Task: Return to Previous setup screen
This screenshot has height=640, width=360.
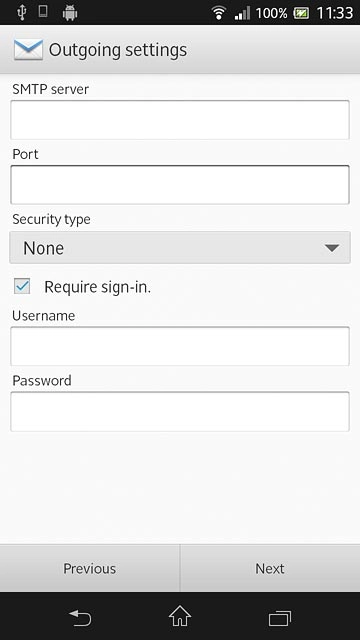Action: click(x=90, y=568)
